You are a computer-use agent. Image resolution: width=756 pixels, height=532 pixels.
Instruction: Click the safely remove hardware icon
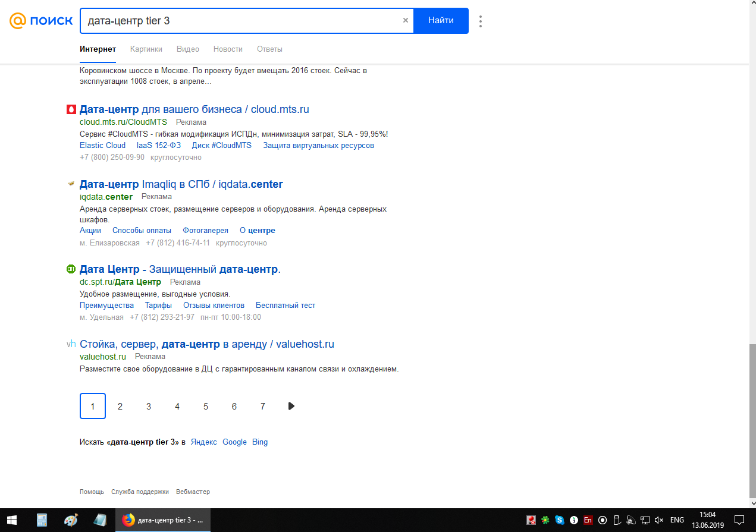click(617, 520)
